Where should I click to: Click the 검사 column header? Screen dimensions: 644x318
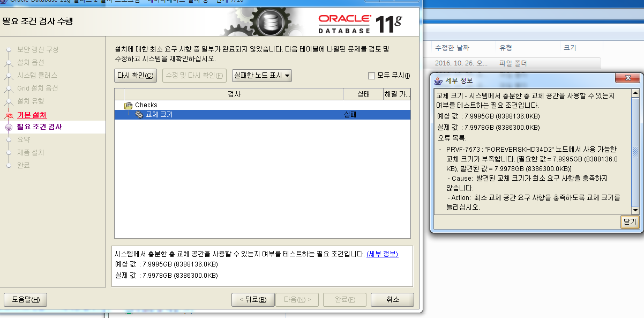(x=234, y=94)
